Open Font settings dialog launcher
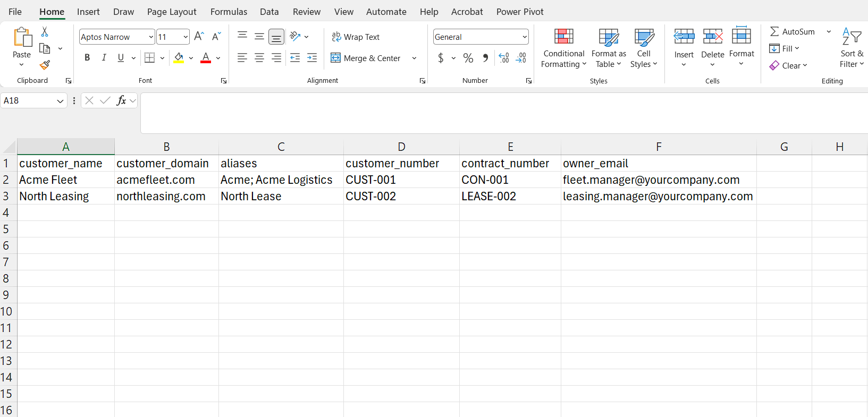The height and width of the screenshot is (417, 868). pos(224,81)
